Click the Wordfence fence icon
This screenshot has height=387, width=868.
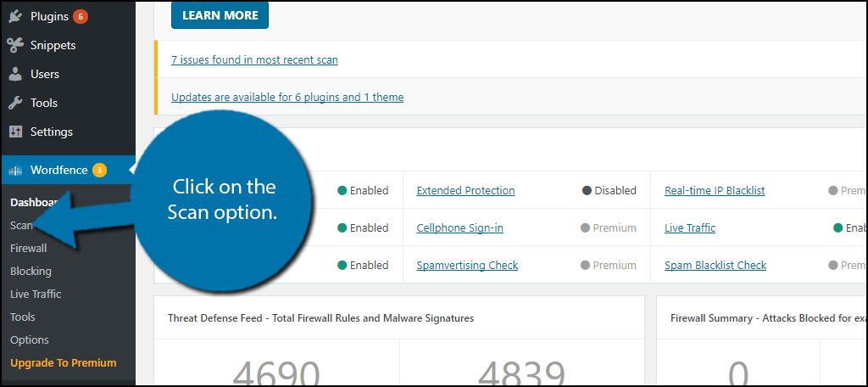tap(15, 171)
